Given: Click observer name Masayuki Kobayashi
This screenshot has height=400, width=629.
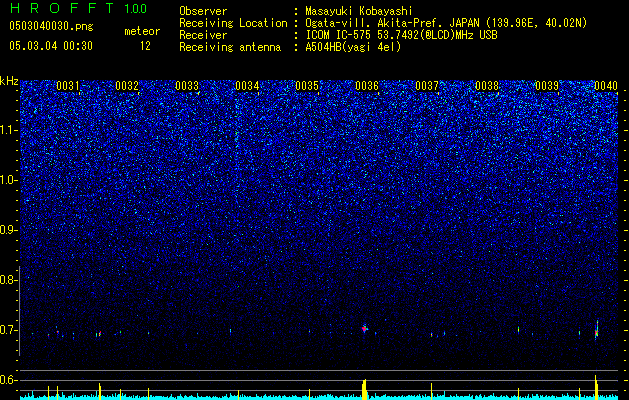Looking at the screenshot, I should point(359,11).
